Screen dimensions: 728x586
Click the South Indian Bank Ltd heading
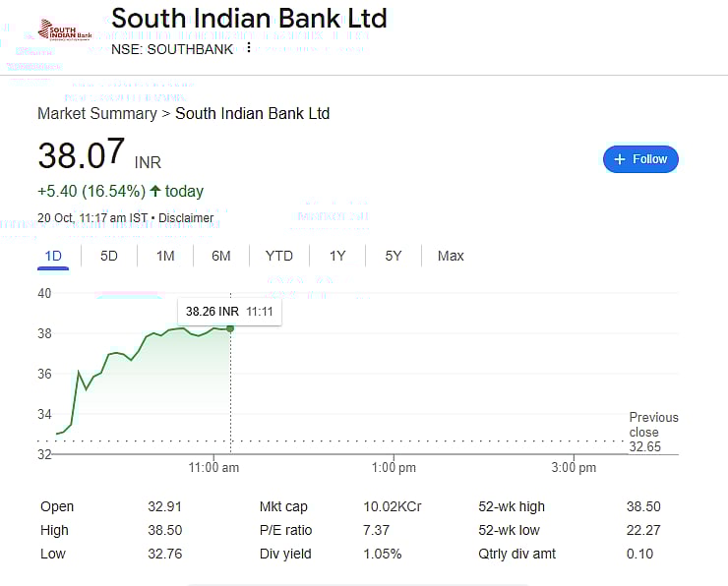click(x=249, y=19)
